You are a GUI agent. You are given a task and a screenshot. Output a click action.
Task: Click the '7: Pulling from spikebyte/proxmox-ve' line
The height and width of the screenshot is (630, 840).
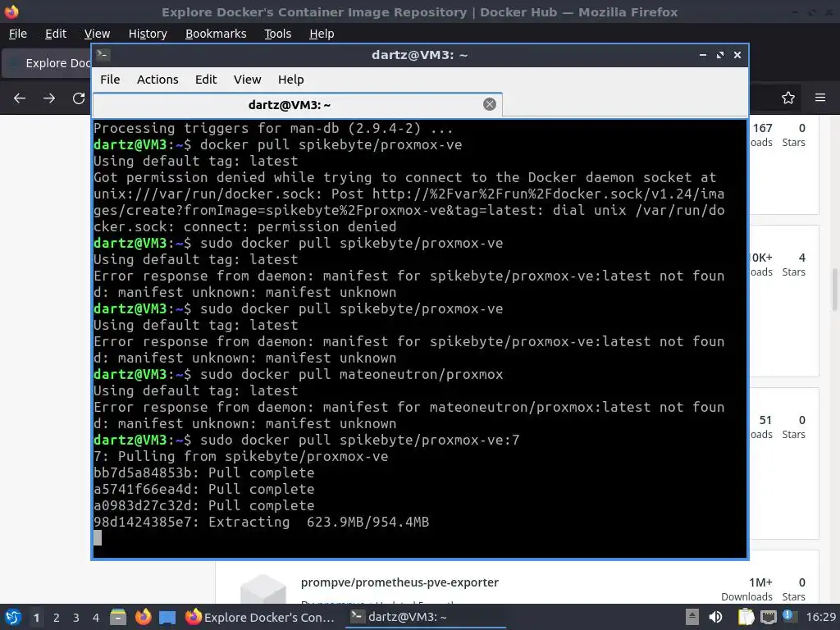click(240, 456)
